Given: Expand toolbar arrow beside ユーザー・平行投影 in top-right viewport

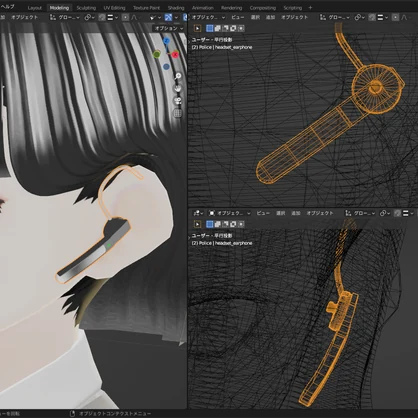Looking at the screenshot, I should click(189, 42).
